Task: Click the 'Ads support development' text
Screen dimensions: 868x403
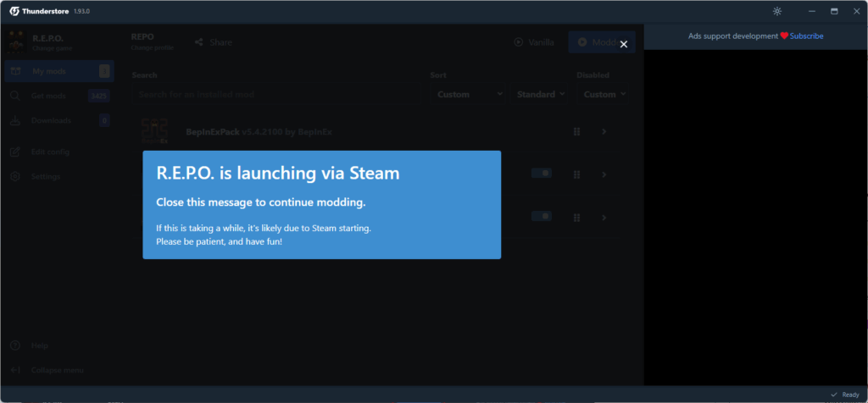Action: point(733,36)
